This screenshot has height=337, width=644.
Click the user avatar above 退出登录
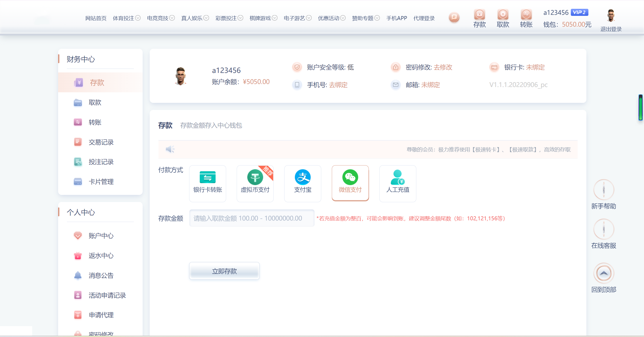coord(611,16)
